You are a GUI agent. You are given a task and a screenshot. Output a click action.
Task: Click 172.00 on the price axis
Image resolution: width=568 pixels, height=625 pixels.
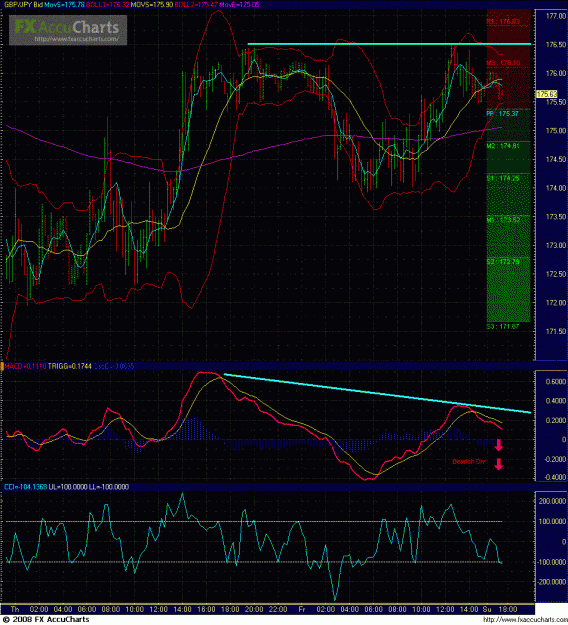556,303
